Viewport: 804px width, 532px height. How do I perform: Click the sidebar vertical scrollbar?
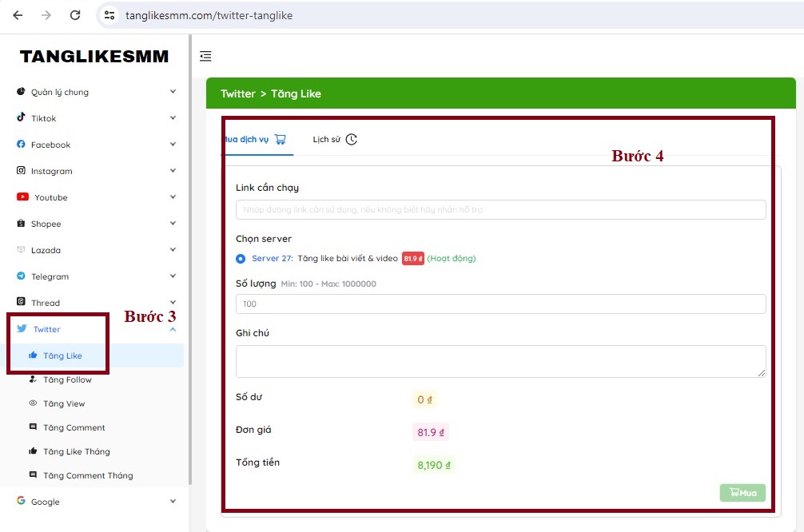[x=190, y=259]
